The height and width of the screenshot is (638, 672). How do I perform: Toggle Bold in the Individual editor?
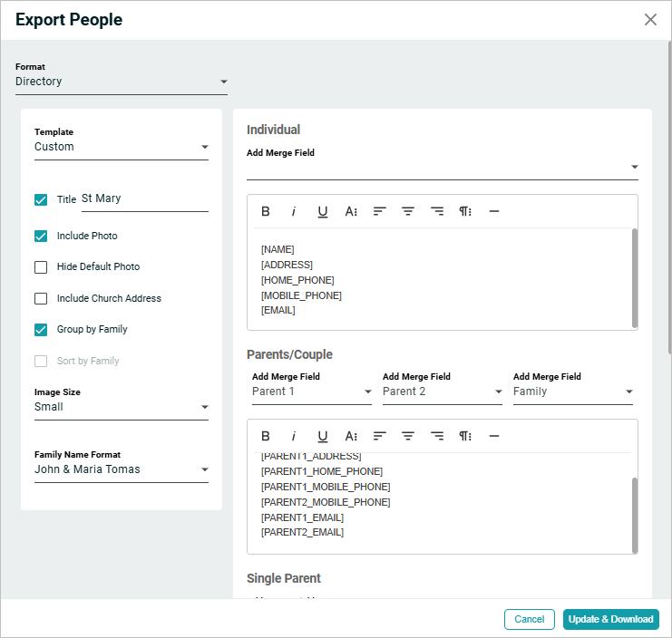[x=266, y=211]
